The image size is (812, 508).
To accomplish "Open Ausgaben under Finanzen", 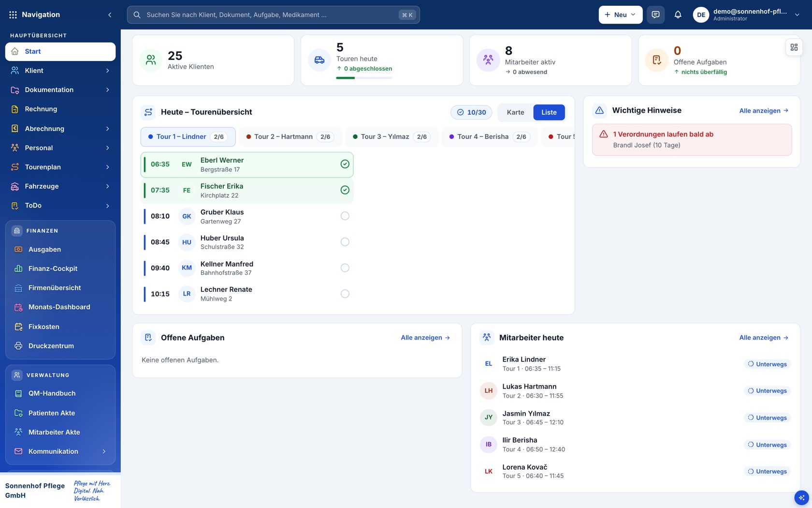I will pyautogui.click(x=60, y=250).
